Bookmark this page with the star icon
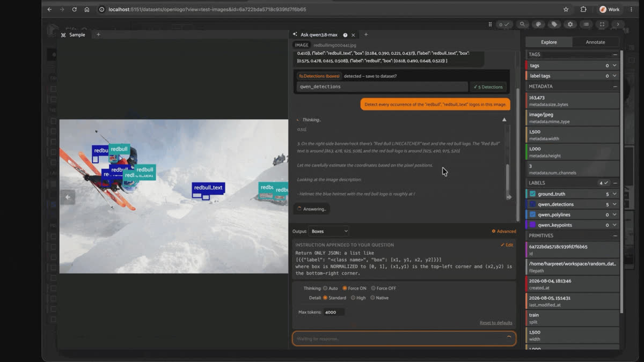Viewport: 644px width, 362px height. tap(566, 10)
